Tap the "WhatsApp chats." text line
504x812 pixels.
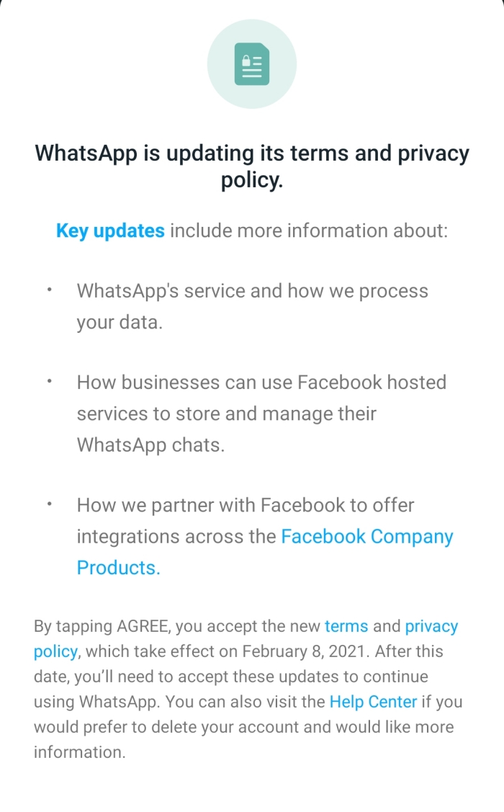click(x=150, y=445)
